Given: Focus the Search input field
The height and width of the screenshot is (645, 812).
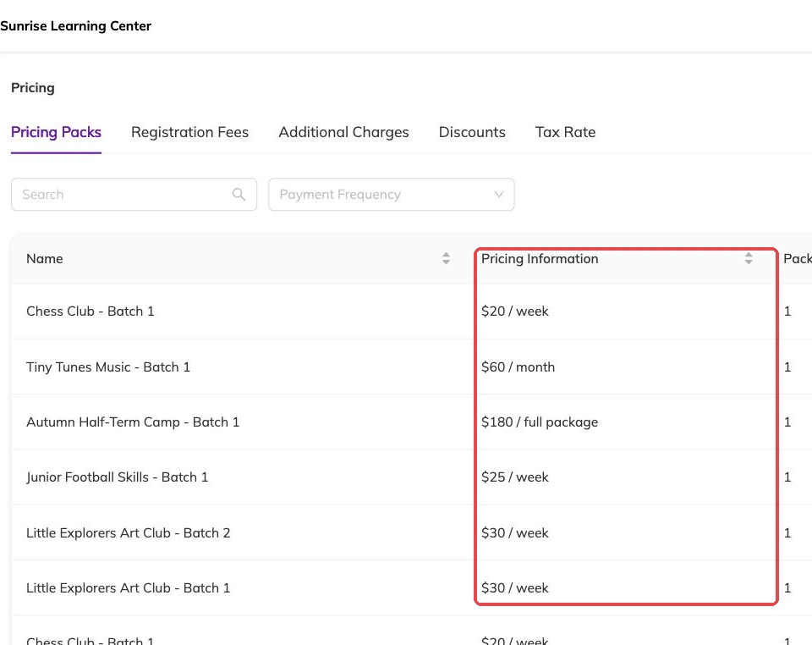Looking at the screenshot, I should 134,195.
